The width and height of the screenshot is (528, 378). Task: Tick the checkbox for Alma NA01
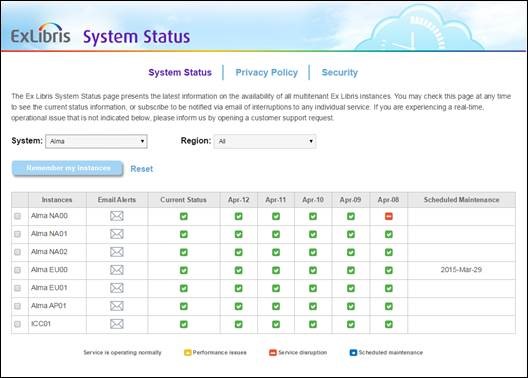(18, 234)
